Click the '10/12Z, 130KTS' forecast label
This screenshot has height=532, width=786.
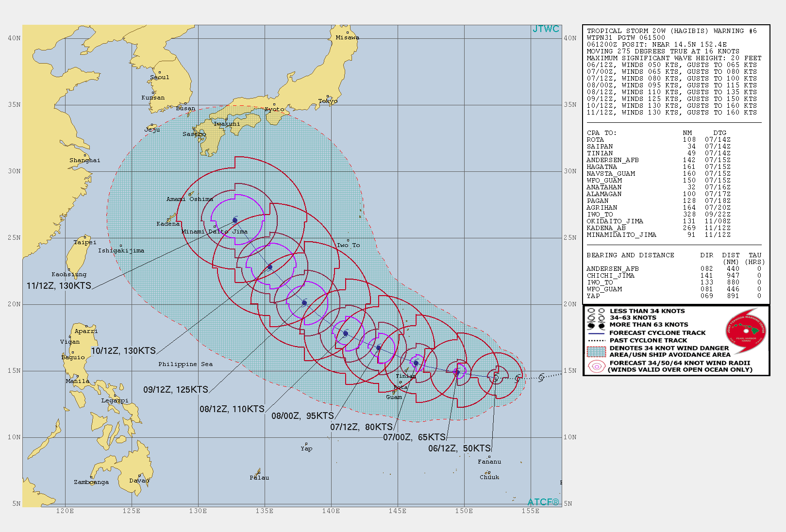point(123,351)
